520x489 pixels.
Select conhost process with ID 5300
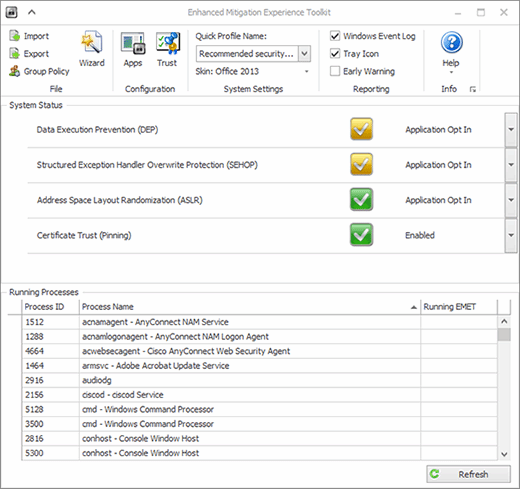[260, 453]
